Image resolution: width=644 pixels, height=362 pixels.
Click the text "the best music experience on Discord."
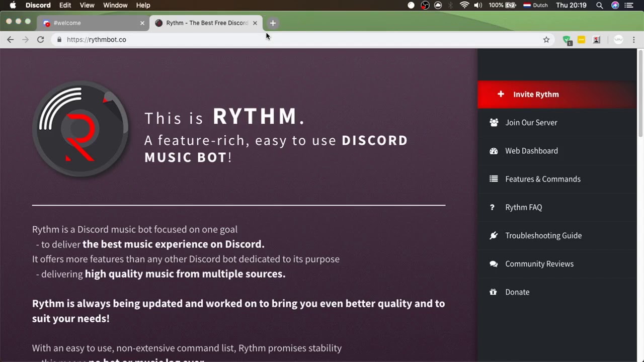point(174,244)
